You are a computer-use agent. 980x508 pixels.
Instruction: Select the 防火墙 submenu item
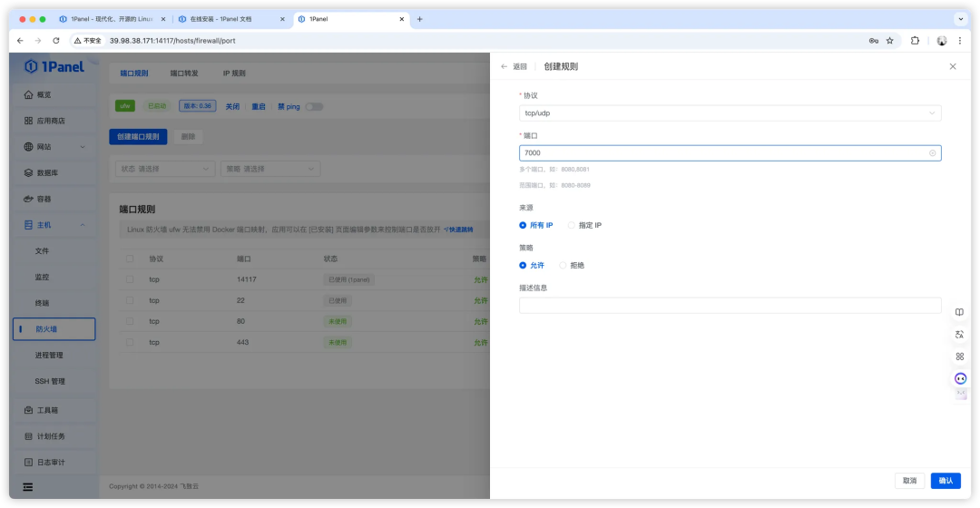[x=54, y=329]
